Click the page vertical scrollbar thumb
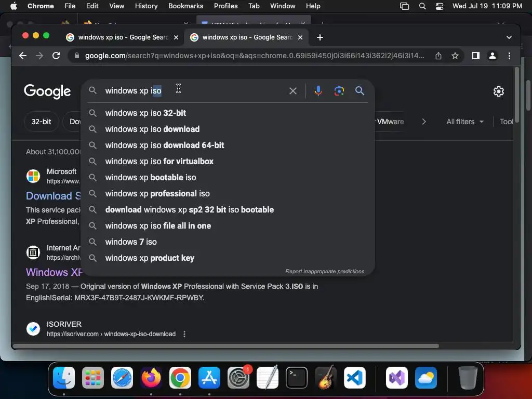This screenshot has height=399, width=532. click(x=517, y=95)
